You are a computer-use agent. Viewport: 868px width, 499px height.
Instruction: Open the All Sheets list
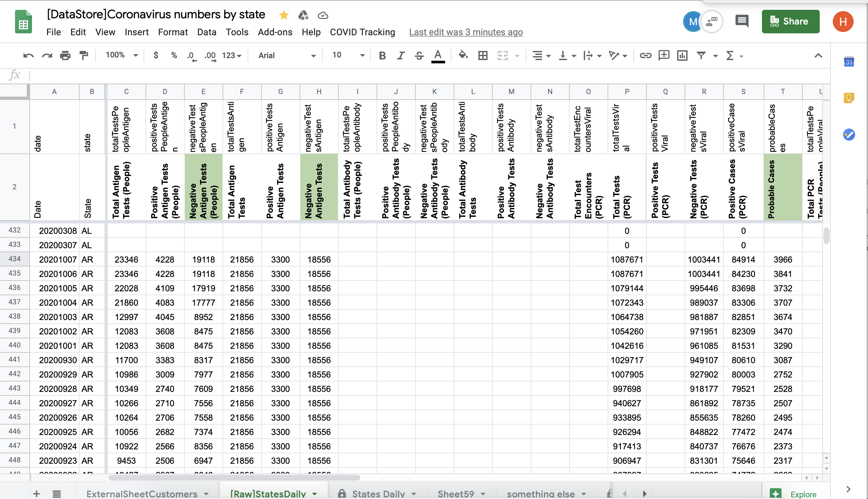[56, 494]
